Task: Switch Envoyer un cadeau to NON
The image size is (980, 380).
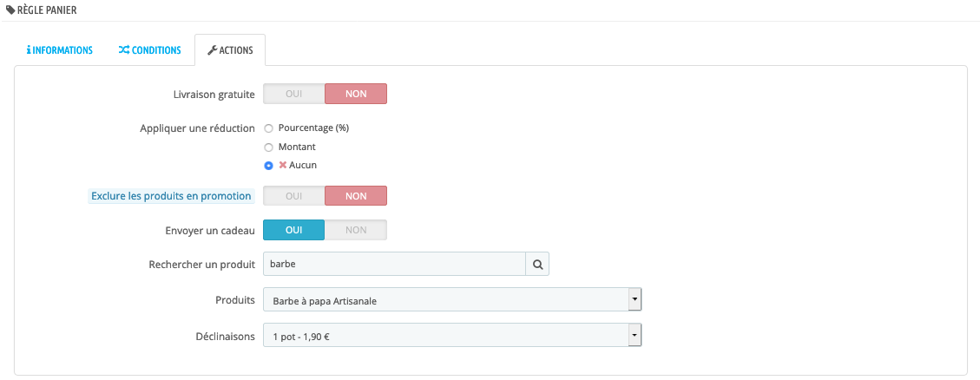Action: (356, 229)
